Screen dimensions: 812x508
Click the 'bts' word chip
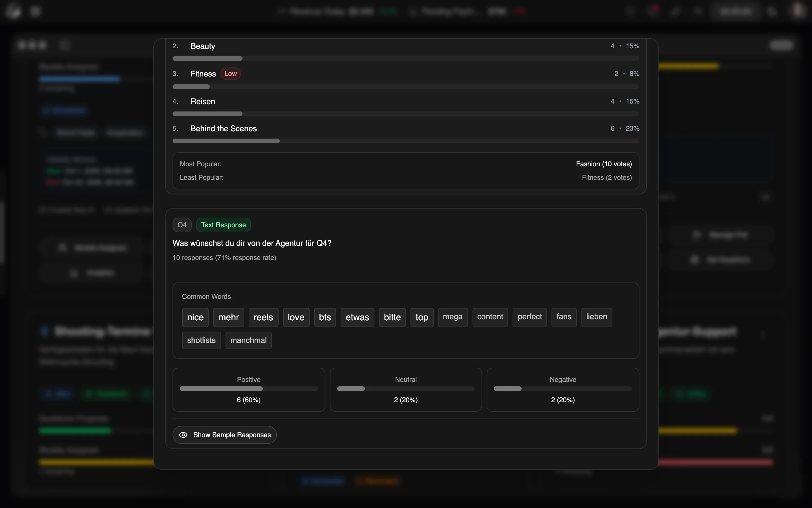(325, 317)
